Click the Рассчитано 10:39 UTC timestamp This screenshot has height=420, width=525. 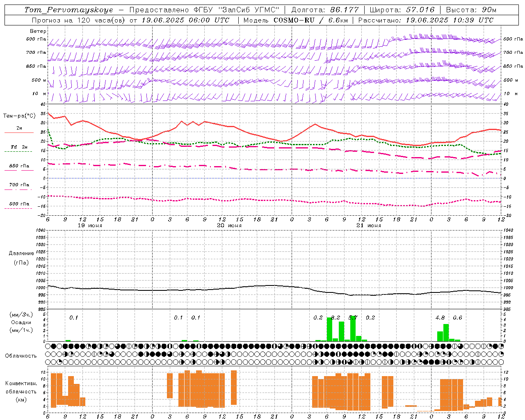coord(426,20)
